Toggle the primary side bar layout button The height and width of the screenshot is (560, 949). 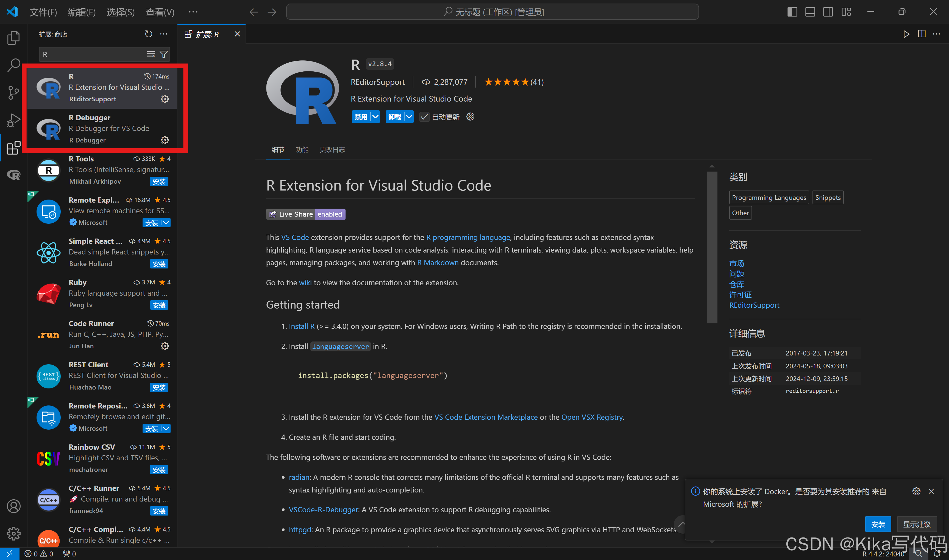point(792,12)
